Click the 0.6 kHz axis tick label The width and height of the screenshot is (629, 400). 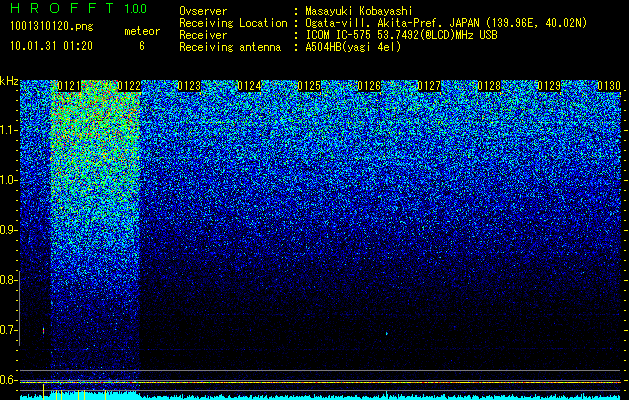click(9, 380)
